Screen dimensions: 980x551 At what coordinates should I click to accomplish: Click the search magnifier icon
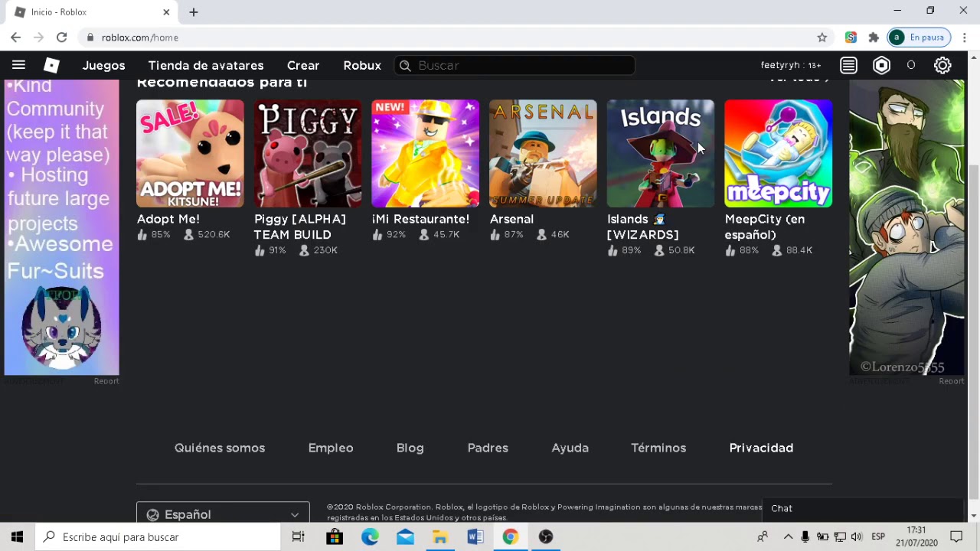[405, 66]
